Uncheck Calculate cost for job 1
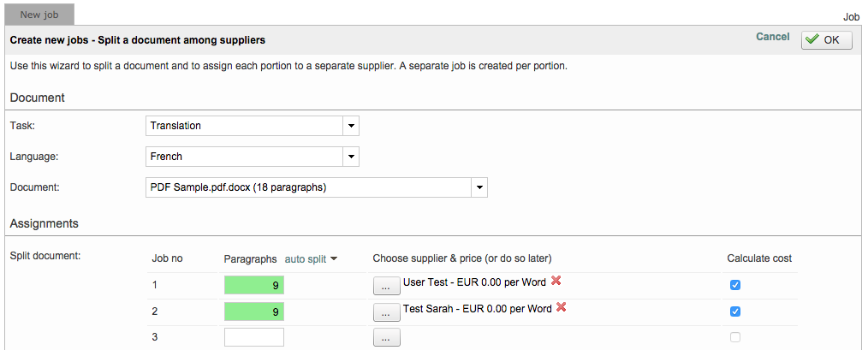The image size is (868, 350). [x=735, y=285]
